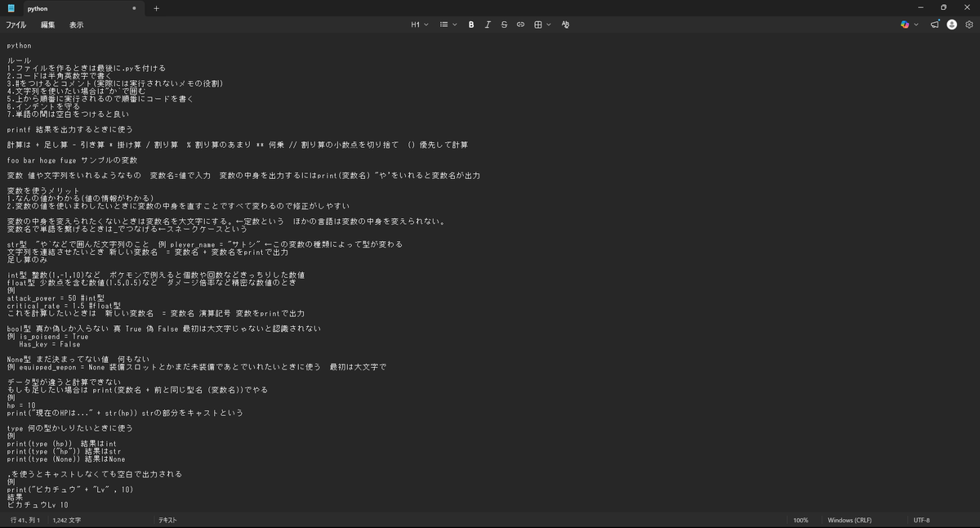Restore down the Notepad window
This screenshot has width=980, height=528.
click(x=943, y=8)
